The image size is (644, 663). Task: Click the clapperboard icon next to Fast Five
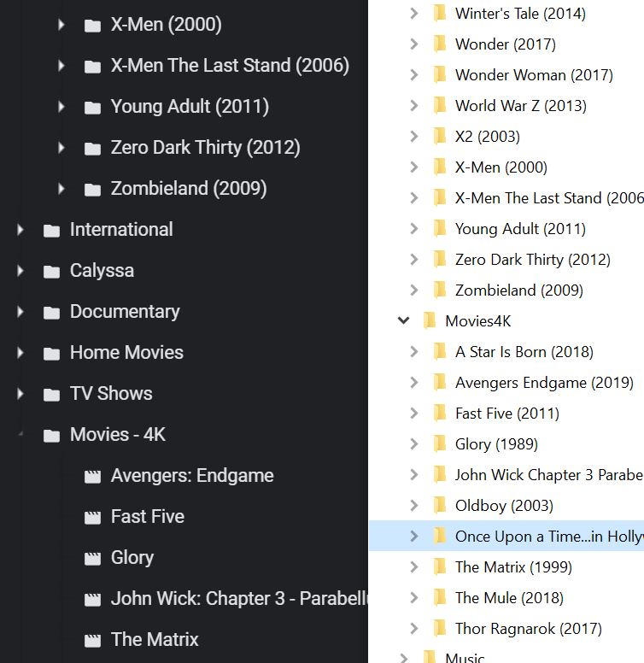(x=93, y=518)
